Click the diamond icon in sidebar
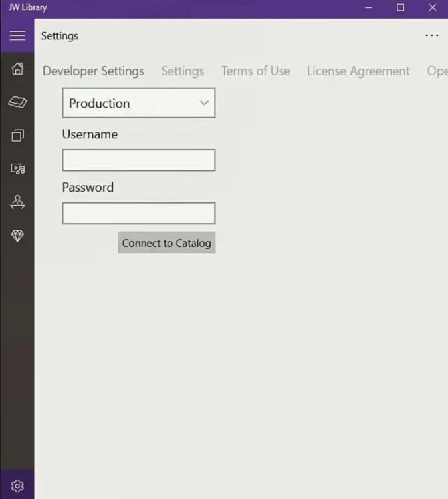The width and height of the screenshot is (448, 499). pyautogui.click(x=17, y=236)
